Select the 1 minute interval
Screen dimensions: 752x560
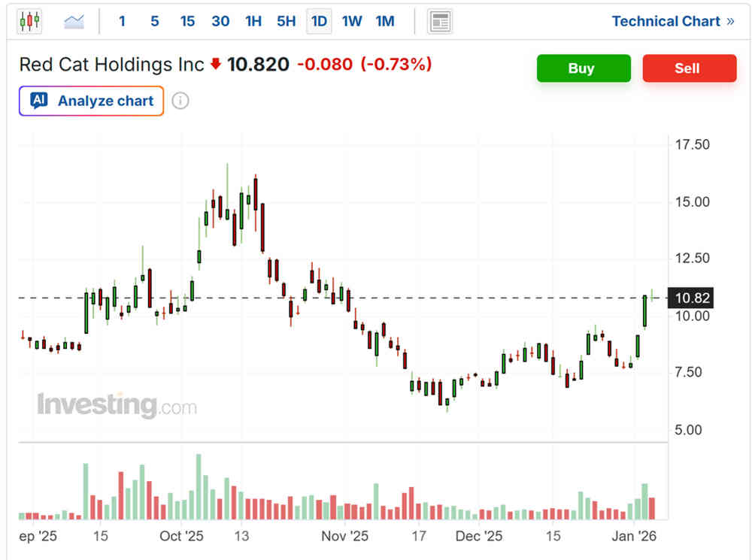click(x=122, y=22)
